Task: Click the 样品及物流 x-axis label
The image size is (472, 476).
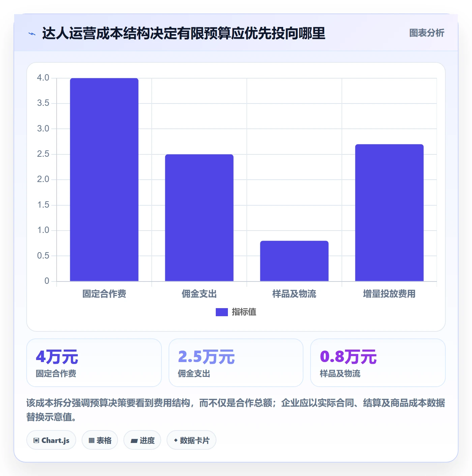Action: coord(294,294)
